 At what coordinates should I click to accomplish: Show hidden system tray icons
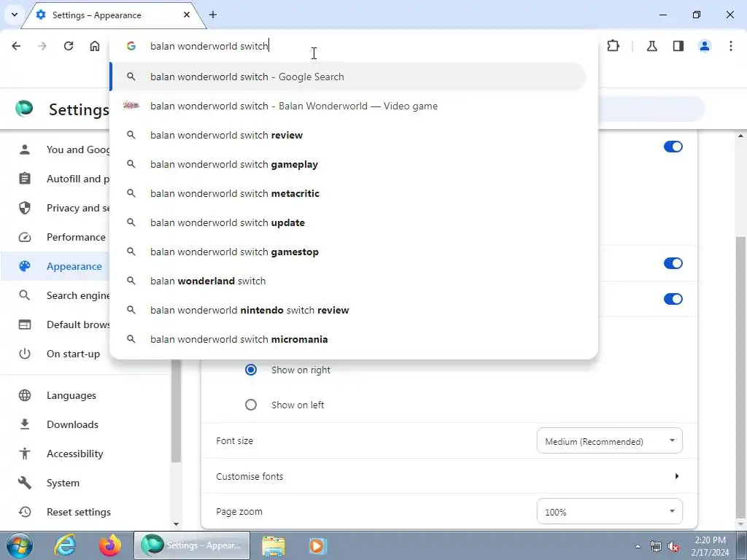point(638,546)
